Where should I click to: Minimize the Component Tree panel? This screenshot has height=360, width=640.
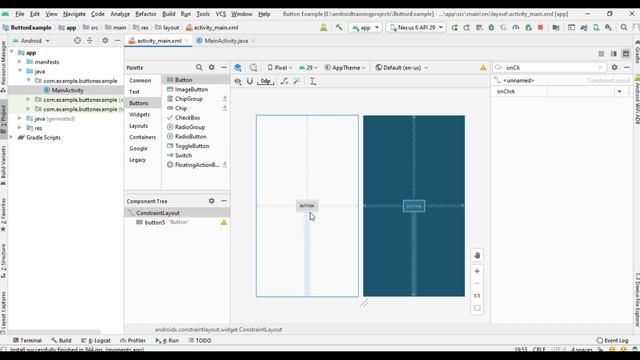(x=224, y=201)
